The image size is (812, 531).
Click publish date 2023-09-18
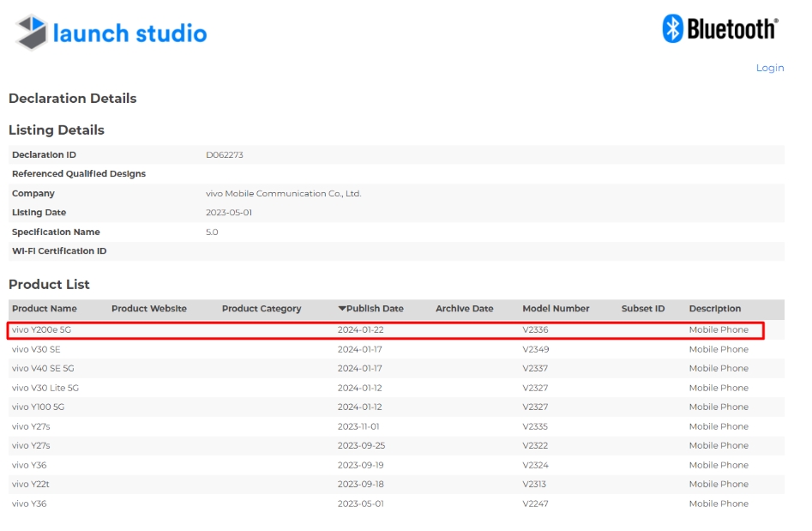(x=361, y=485)
